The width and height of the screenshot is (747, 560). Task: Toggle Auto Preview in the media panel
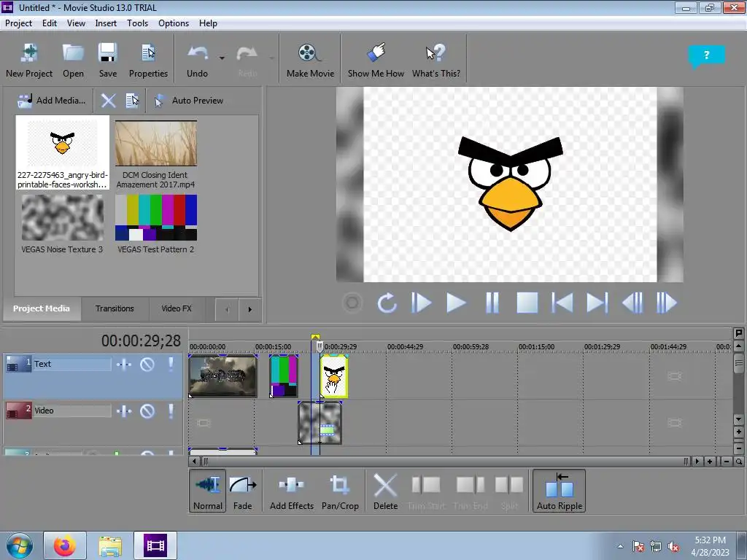click(189, 101)
